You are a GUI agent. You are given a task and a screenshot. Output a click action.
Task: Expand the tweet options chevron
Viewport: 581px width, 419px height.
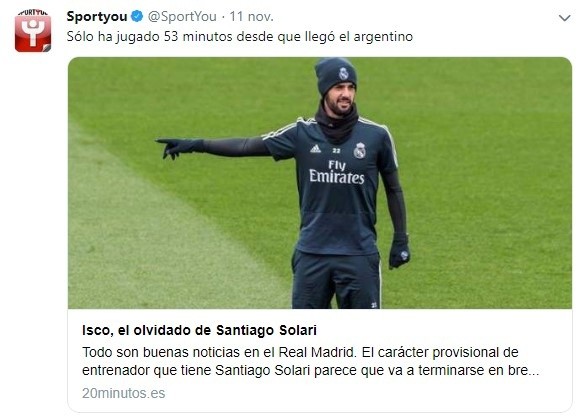pos(564,18)
